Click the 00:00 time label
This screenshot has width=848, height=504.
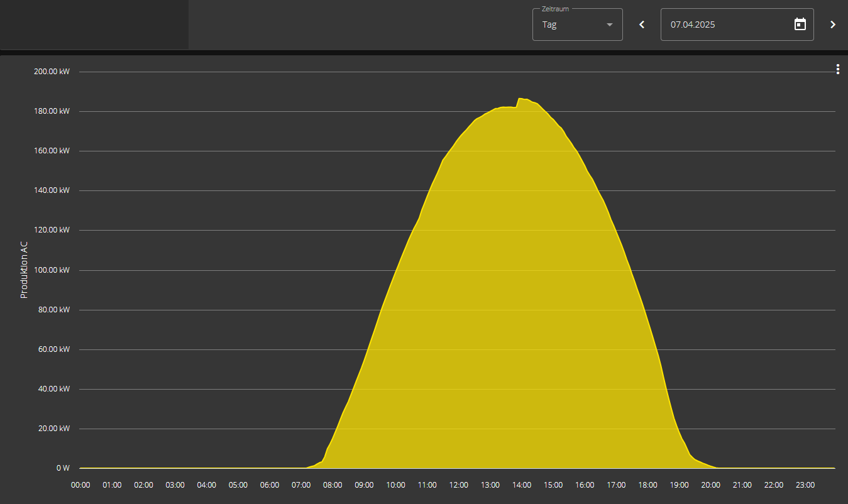80,485
